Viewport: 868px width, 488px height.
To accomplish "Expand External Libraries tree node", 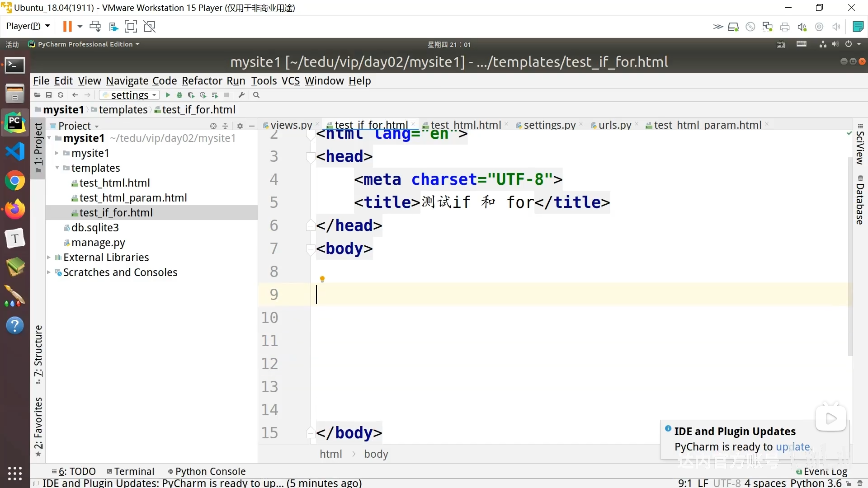I will click(x=49, y=258).
